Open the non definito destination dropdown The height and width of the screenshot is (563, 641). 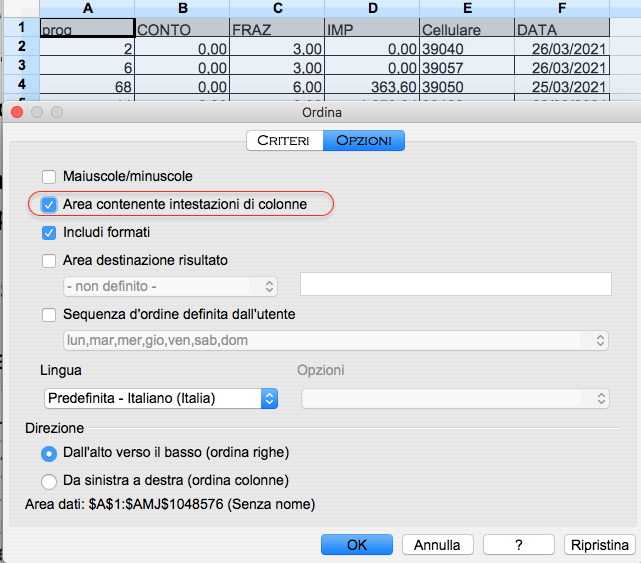click(x=168, y=287)
